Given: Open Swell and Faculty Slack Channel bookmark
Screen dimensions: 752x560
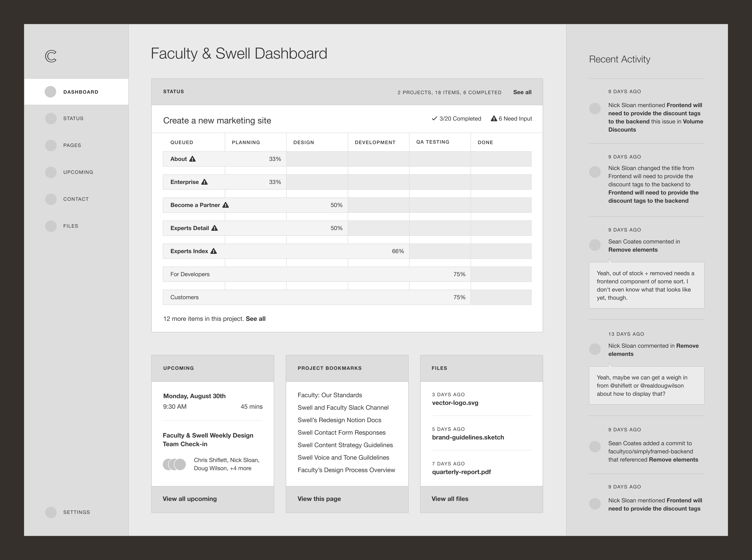Looking at the screenshot, I should [x=343, y=408].
